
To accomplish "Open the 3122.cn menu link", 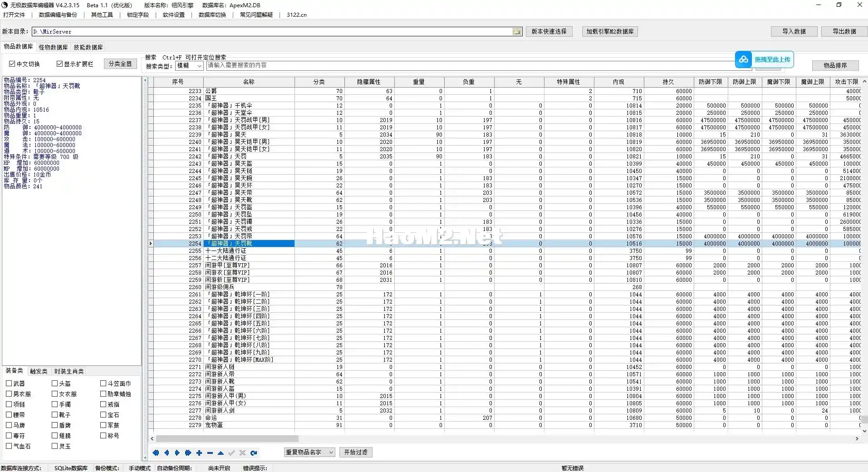I will tap(297, 15).
